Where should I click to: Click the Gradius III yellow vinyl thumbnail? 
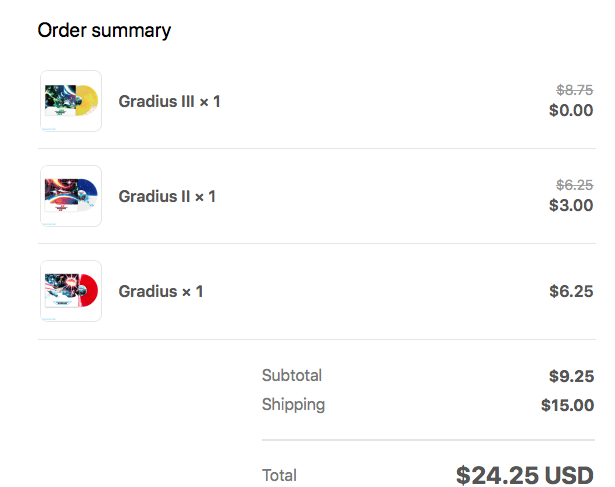click(70, 101)
